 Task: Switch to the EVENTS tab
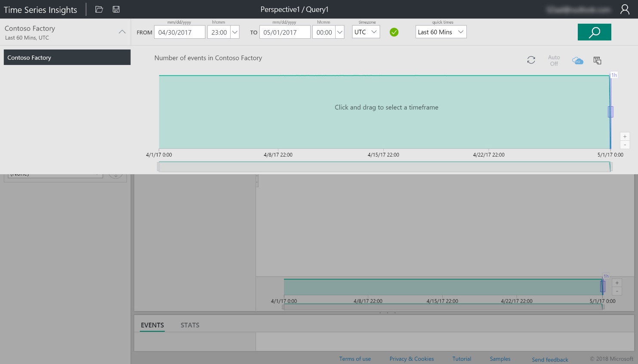tap(152, 325)
